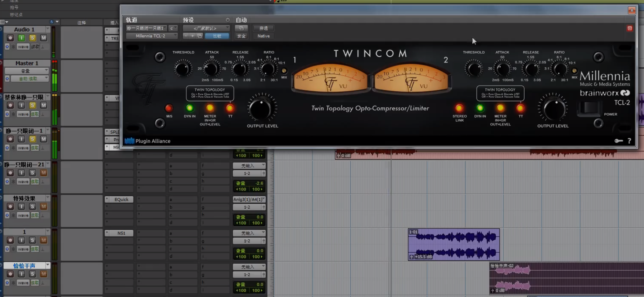Arm the Audio 1 track for recording
The height and width of the screenshot is (297, 644).
click(10, 38)
